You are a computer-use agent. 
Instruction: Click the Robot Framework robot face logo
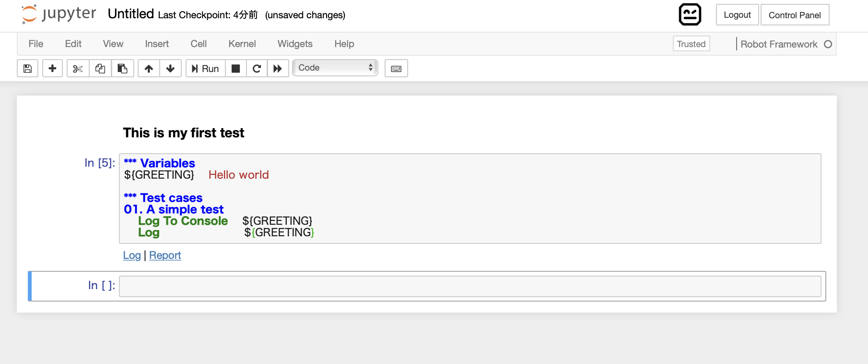click(x=690, y=14)
